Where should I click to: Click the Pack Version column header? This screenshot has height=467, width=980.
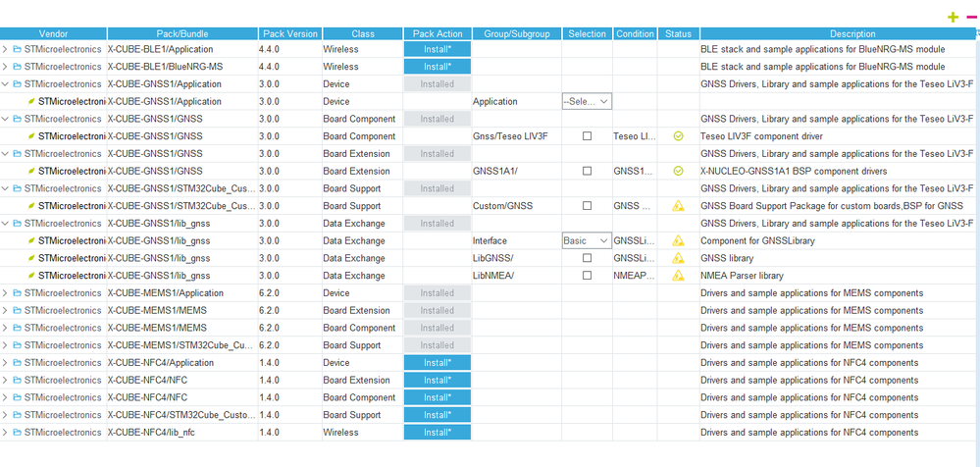tap(290, 33)
